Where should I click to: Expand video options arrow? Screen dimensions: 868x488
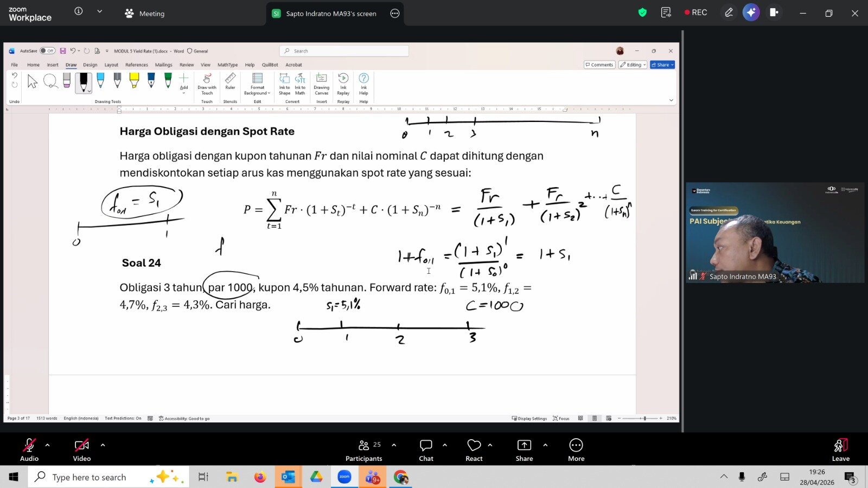(x=103, y=445)
